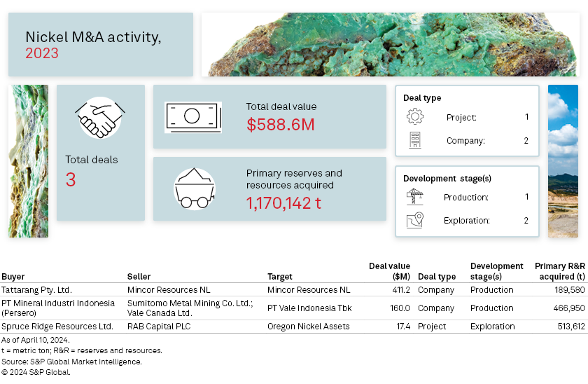This screenshot has height=384, width=588.
Task: Open the narrow mineral image on left edge
Action: tap(28, 161)
